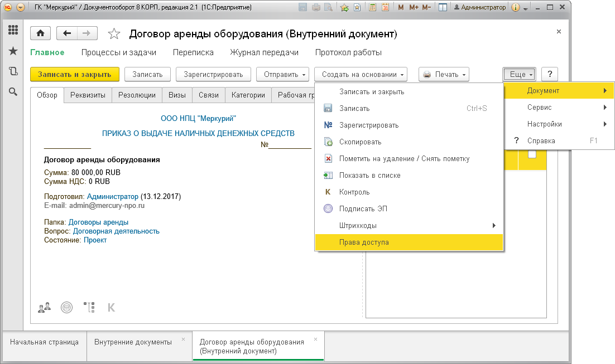Select Скопировать menu item
Screen dimensions: 615x364
pos(409,142)
